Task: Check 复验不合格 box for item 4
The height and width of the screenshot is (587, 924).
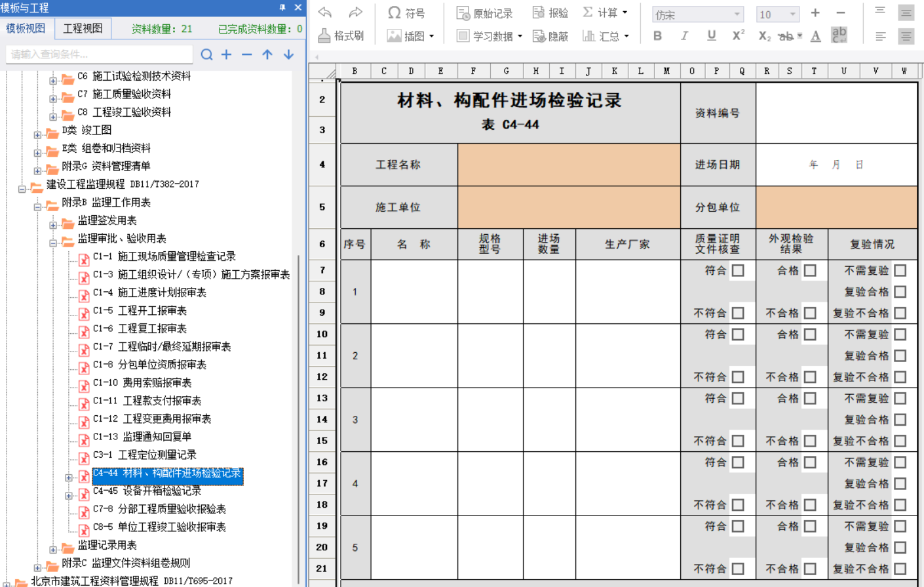Action: point(900,505)
